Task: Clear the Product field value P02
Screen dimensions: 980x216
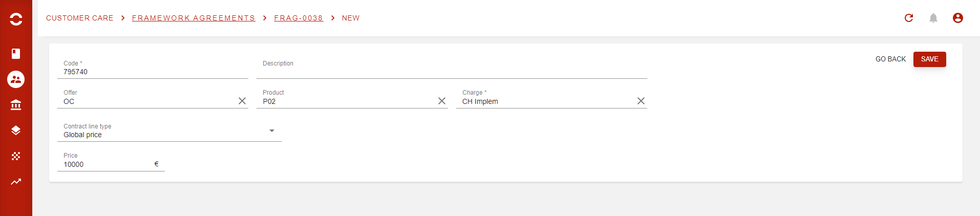Action: (x=442, y=101)
